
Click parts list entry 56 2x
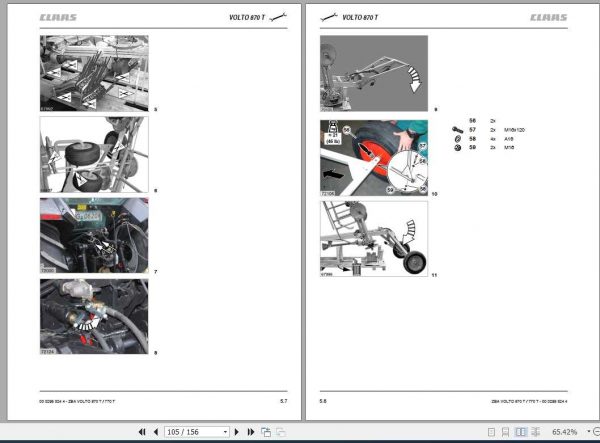click(x=482, y=121)
